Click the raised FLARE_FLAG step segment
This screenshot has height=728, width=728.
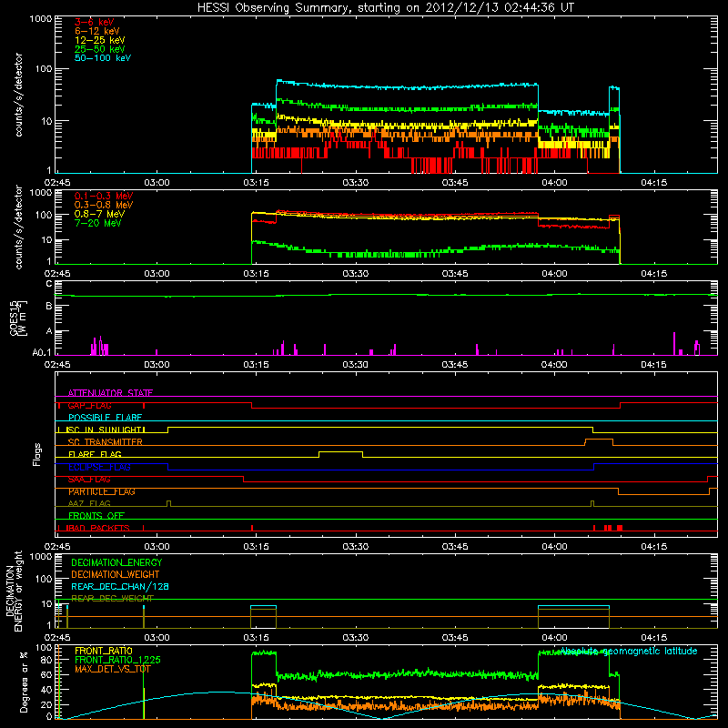coord(340,451)
